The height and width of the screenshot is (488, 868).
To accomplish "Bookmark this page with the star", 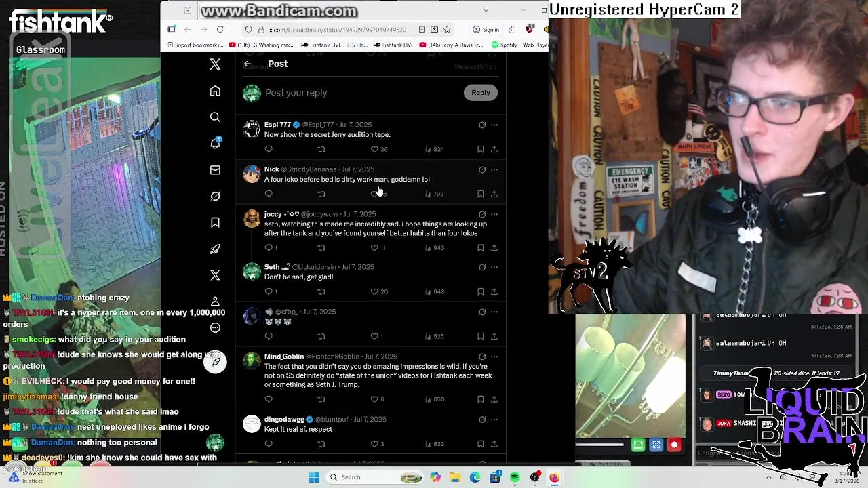I will click(447, 29).
